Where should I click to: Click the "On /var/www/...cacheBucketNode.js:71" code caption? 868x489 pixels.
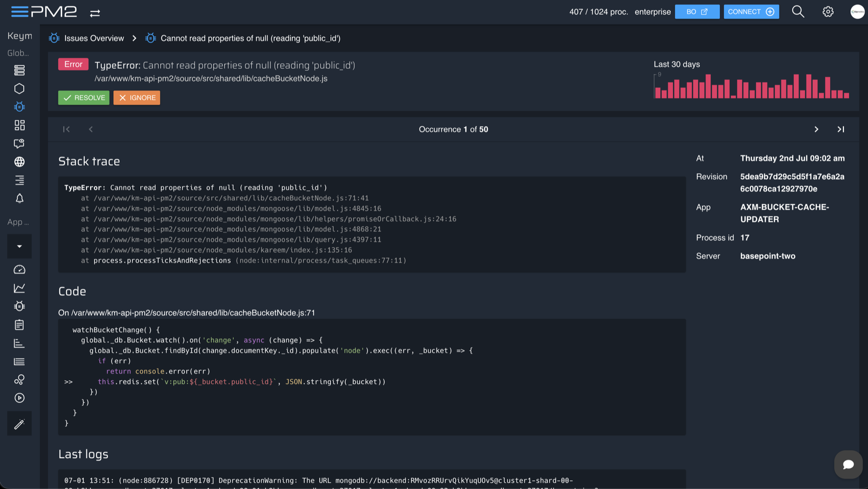(x=187, y=313)
